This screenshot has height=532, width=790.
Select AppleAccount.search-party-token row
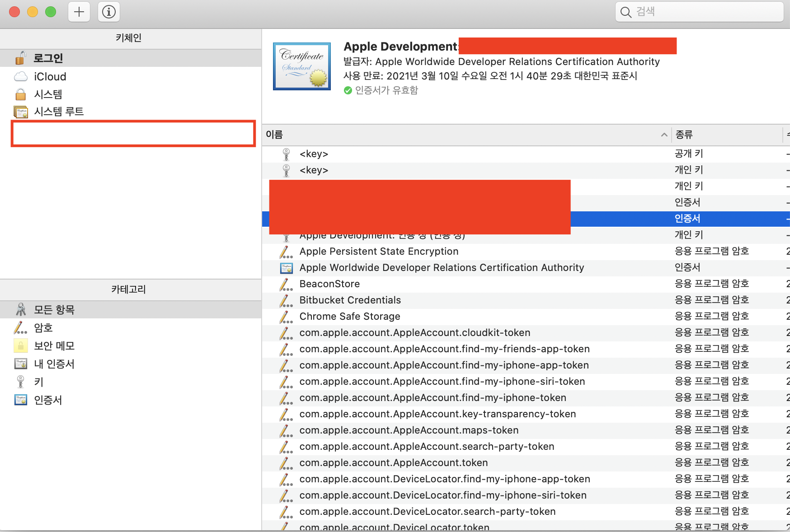pos(526,447)
